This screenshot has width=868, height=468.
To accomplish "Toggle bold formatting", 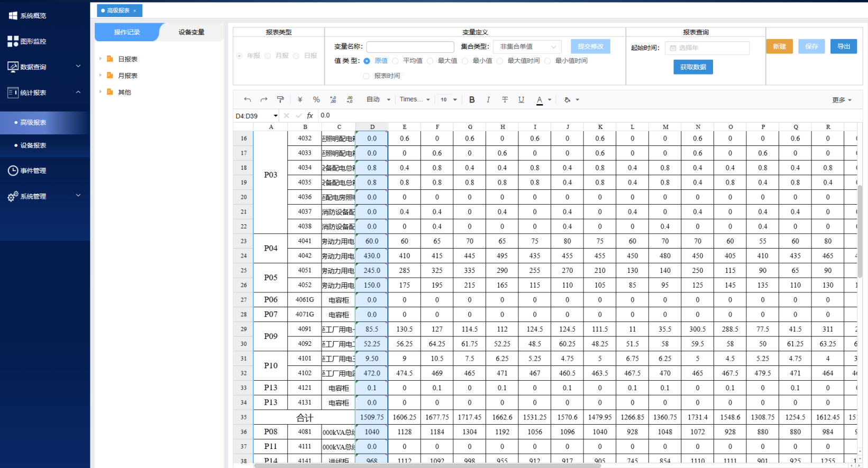I will point(472,99).
